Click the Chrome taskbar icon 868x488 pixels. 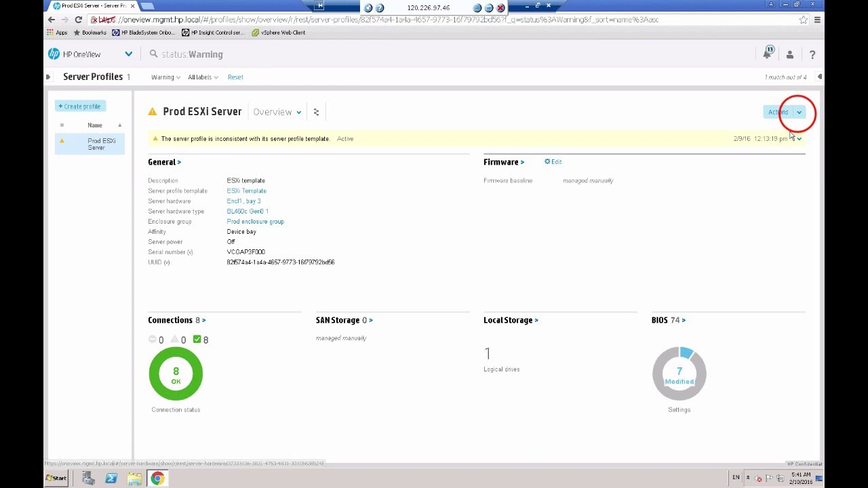pyautogui.click(x=157, y=479)
